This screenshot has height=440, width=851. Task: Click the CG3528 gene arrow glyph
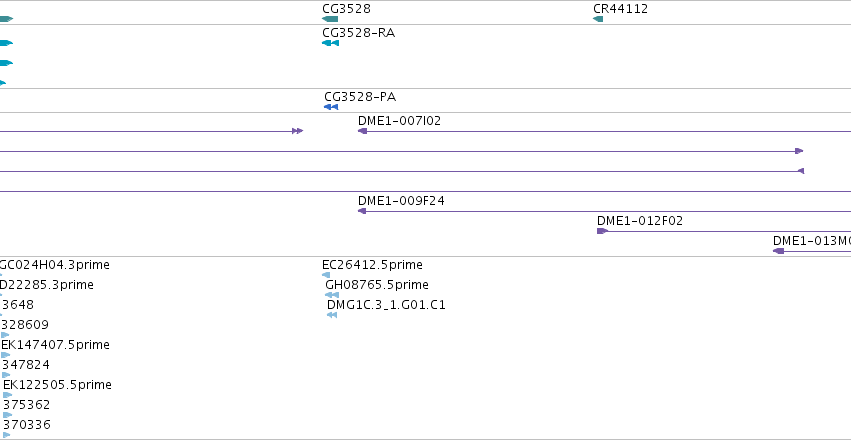click(330, 19)
